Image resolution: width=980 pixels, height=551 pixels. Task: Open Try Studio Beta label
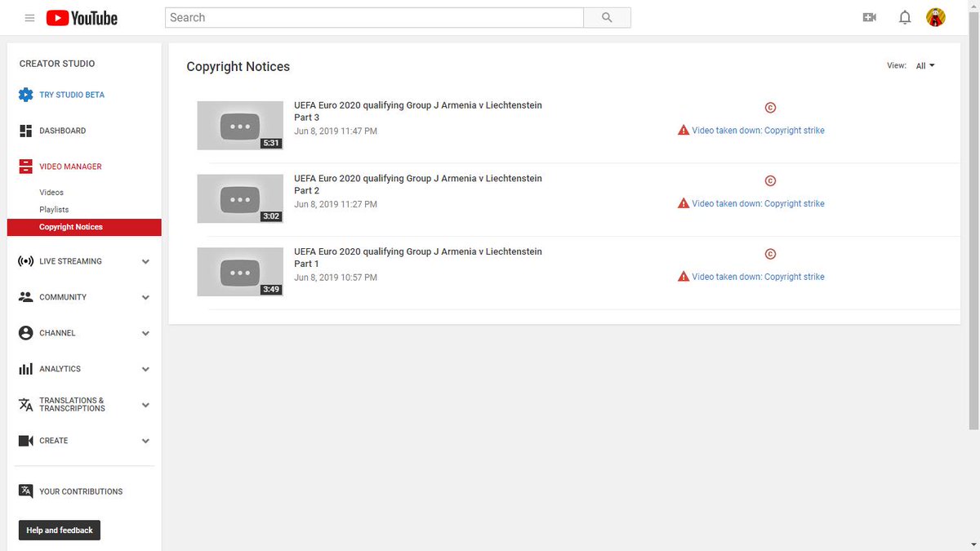point(72,95)
